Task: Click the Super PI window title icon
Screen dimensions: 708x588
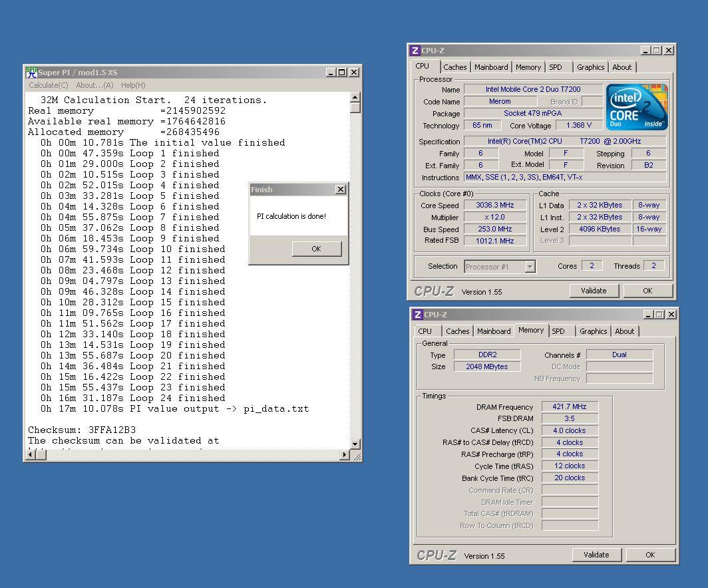Action: 31,73
